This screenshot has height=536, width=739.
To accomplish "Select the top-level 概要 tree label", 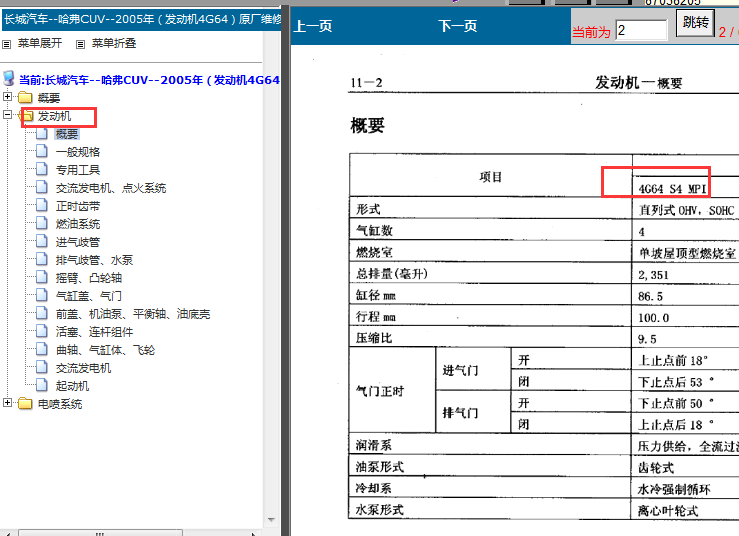I will pos(49,98).
